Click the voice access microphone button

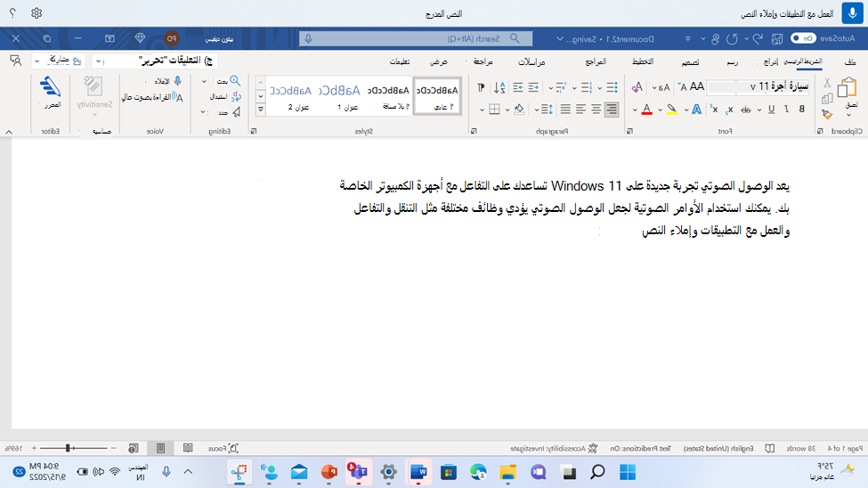[x=853, y=12]
